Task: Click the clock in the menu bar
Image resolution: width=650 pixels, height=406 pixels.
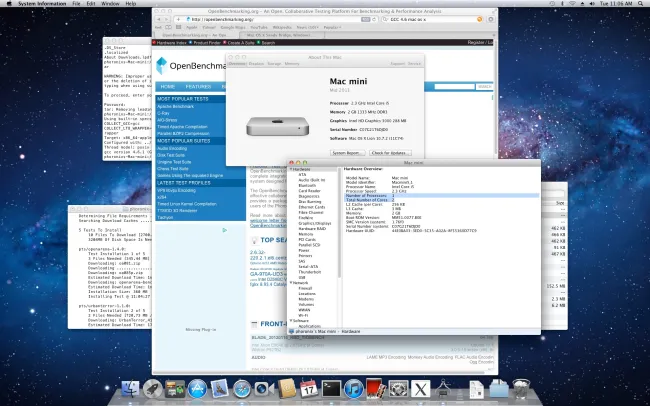Action: (x=616, y=3)
